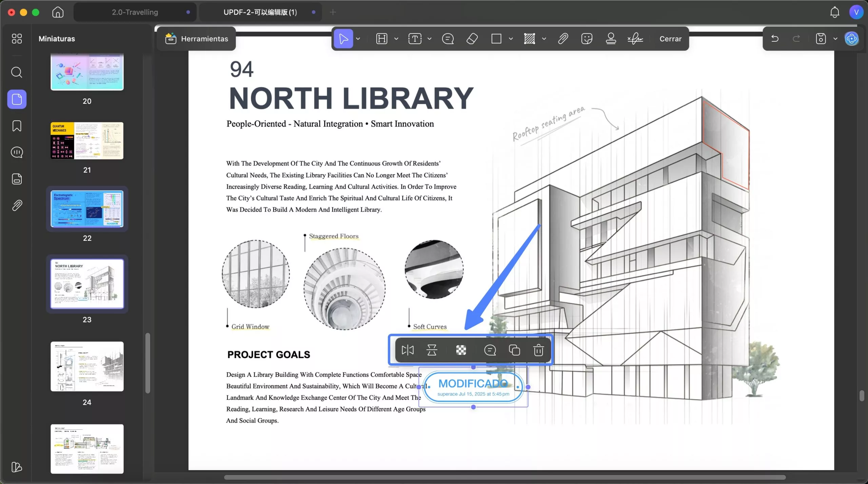Screen dimensions: 868x484
Task: Flip the stamp horizontally
Action: click(408, 350)
